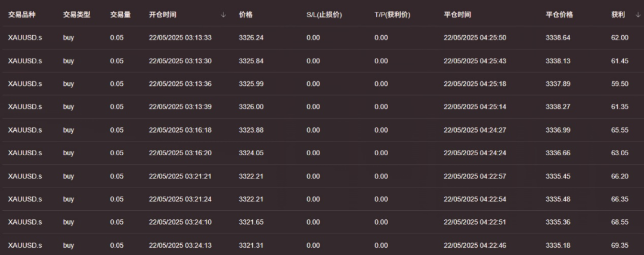
Task: Sort by the 获利 column header
Action: click(x=618, y=15)
